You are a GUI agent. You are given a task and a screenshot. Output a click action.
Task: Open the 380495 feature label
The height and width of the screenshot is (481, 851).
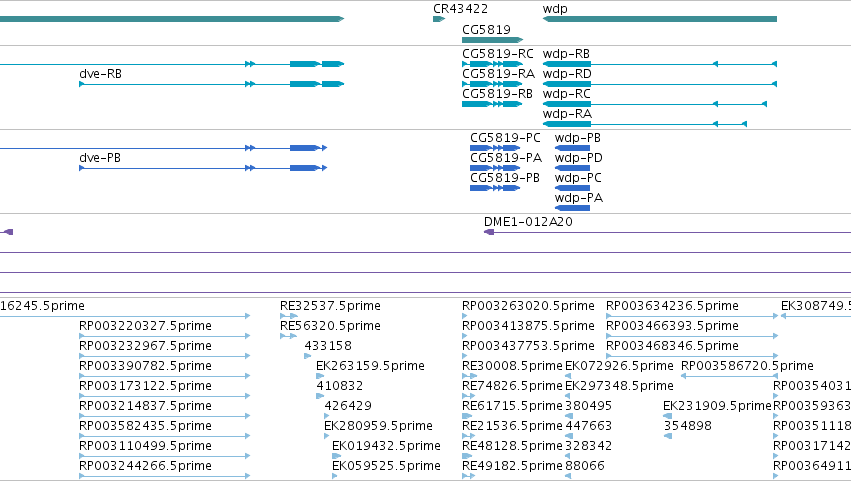click(x=588, y=406)
